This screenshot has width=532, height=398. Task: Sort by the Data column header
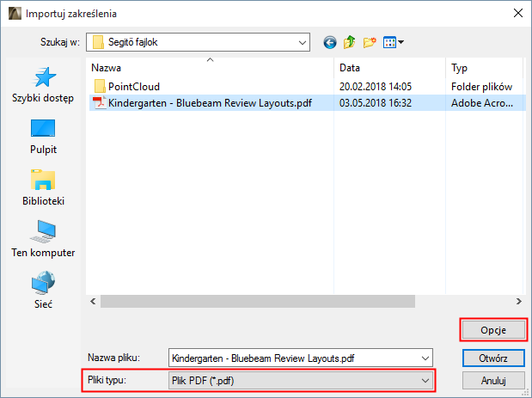point(389,68)
